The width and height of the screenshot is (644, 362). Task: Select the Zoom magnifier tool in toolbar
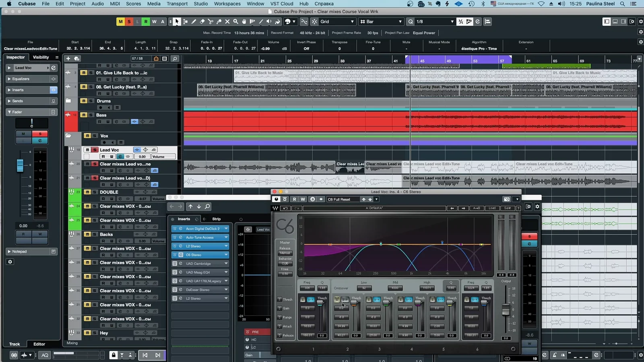236,22
